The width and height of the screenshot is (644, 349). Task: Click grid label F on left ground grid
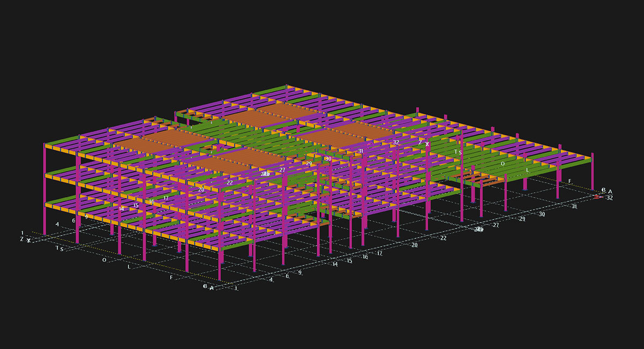[x=171, y=278]
